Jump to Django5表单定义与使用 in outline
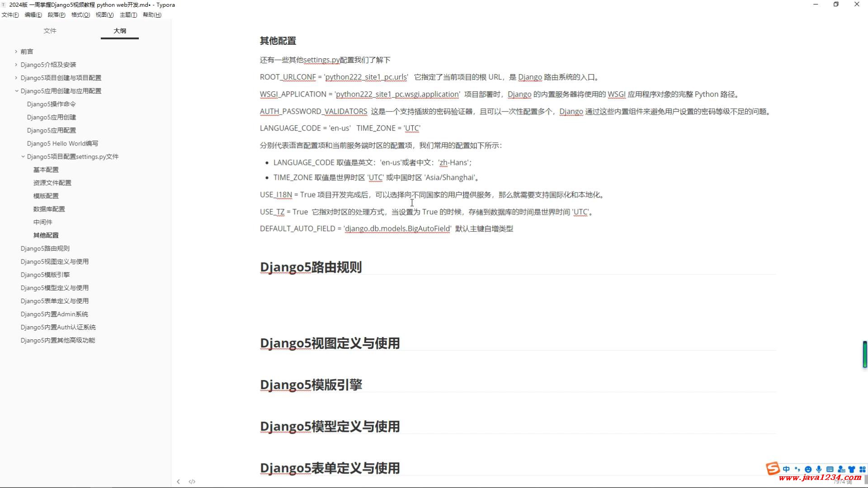 (54, 300)
